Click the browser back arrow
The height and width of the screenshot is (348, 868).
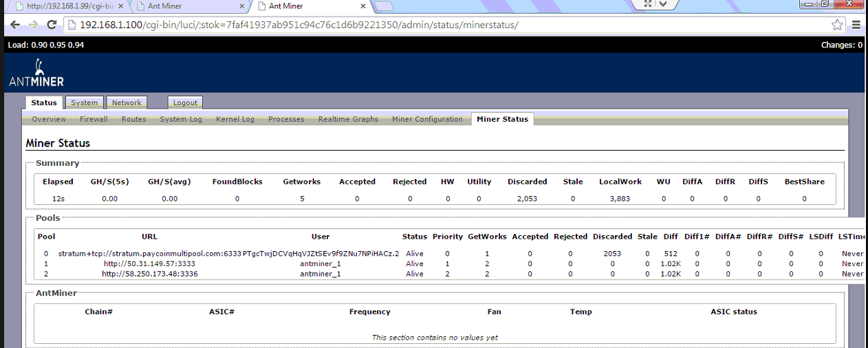point(14,24)
